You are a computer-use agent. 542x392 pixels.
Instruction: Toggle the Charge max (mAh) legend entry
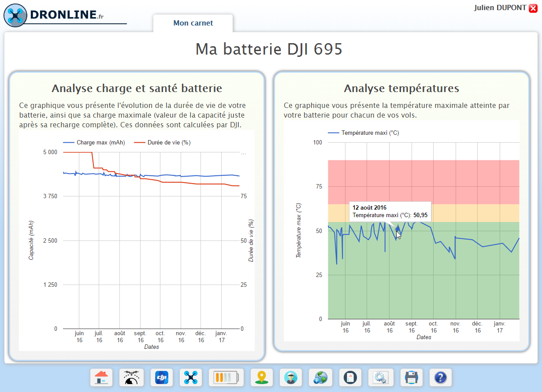point(94,143)
